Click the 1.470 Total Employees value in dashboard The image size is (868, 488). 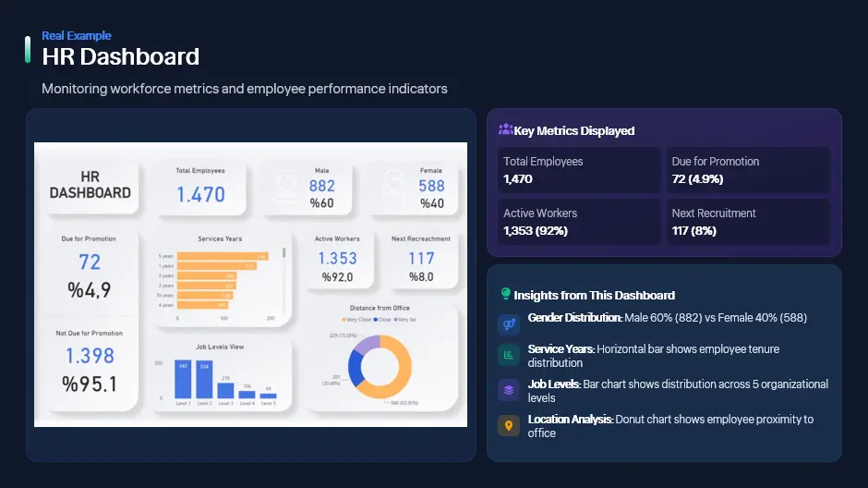pos(200,194)
